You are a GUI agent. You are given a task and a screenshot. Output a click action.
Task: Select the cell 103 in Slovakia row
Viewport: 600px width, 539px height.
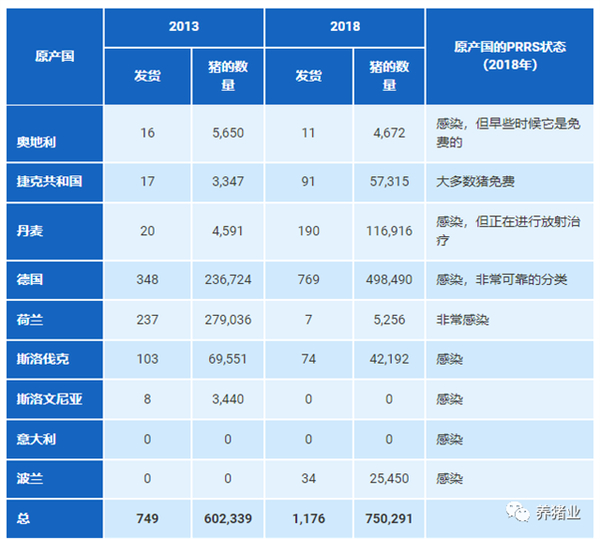[x=147, y=359]
